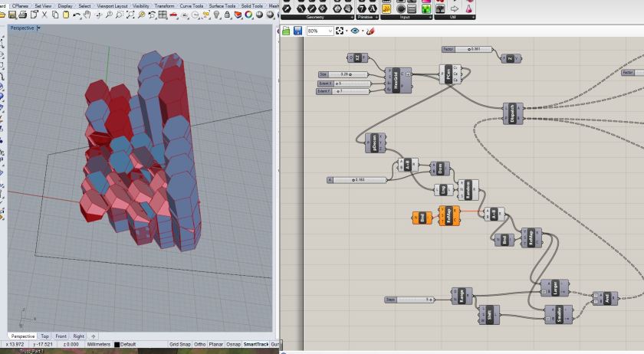Click the Grasshopper open file icon

click(x=286, y=31)
